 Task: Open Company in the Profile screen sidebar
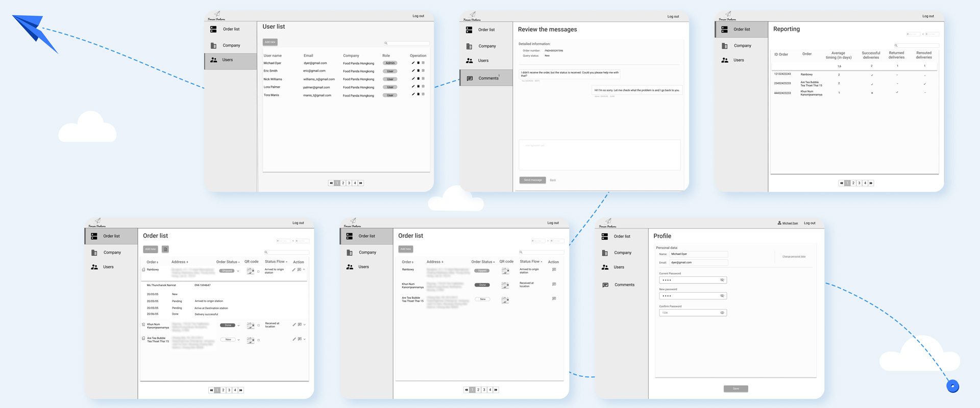pyautogui.click(x=622, y=252)
